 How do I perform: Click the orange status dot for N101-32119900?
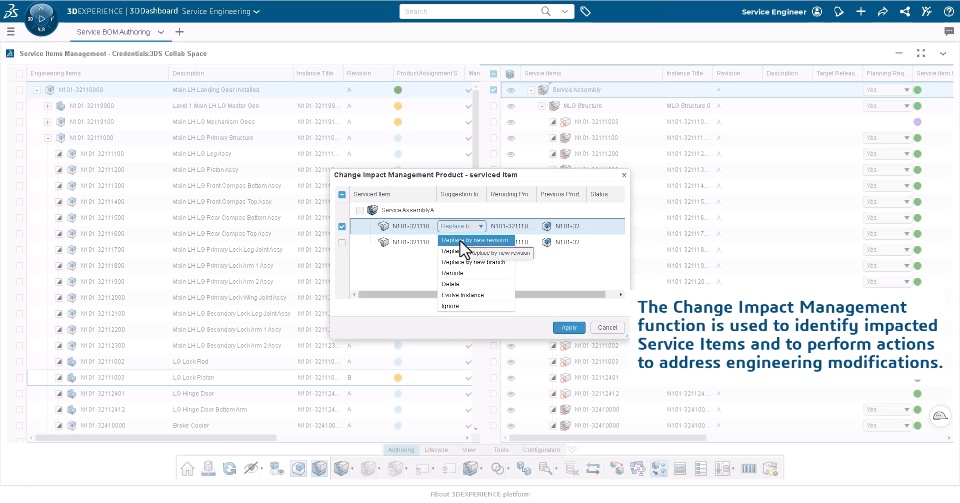click(398, 106)
